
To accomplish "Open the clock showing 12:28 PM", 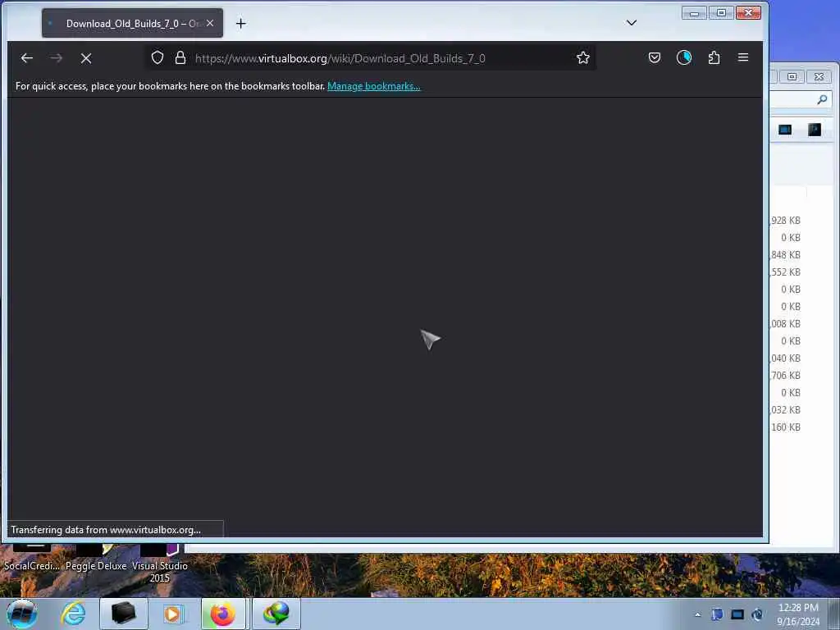I will 798,614.
